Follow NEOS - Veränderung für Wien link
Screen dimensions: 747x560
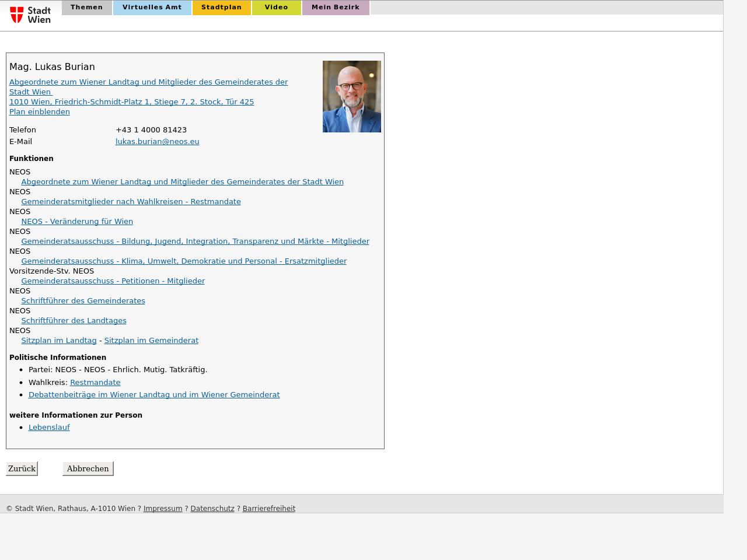(77, 222)
